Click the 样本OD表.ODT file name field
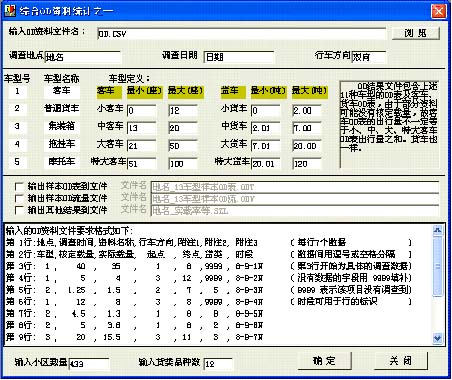Screen dimensions: 452x380 [295, 187]
